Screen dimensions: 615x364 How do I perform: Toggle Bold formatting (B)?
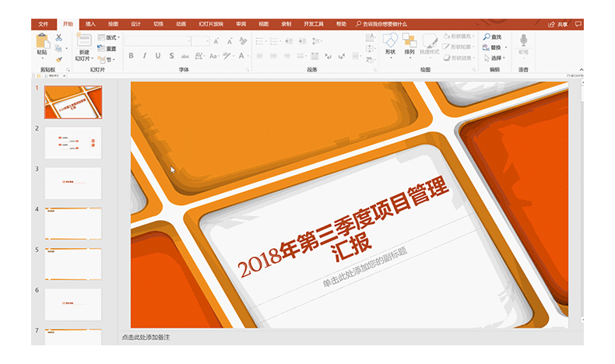(x=131, y=56)
